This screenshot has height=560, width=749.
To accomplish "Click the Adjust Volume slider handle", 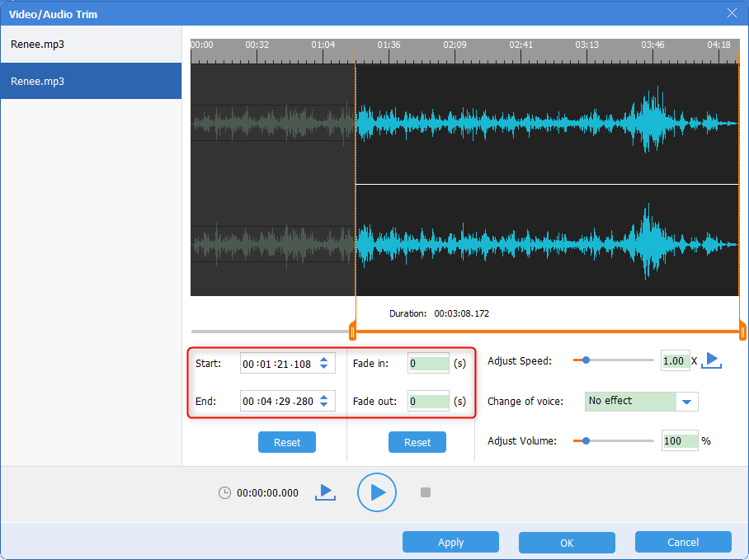I will tap(586, 440).
